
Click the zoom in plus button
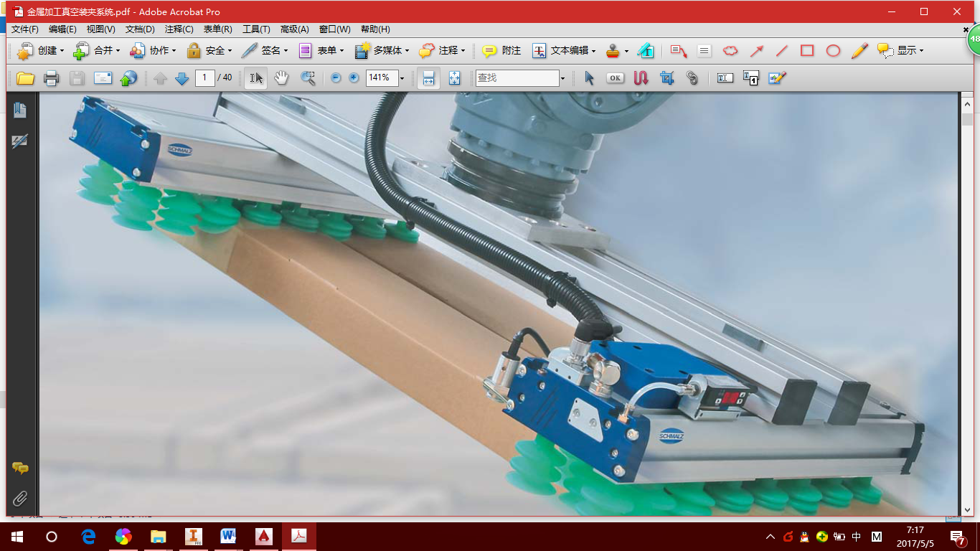tap(354, 77)
